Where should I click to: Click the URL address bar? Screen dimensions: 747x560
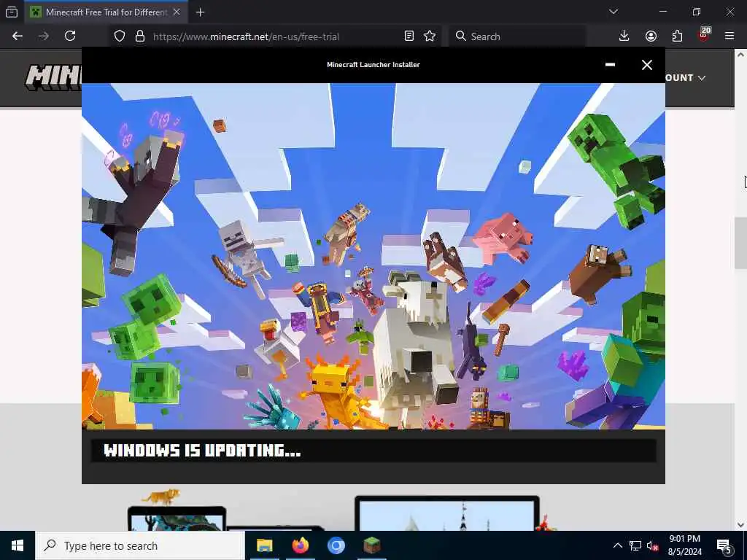[276, 36]
